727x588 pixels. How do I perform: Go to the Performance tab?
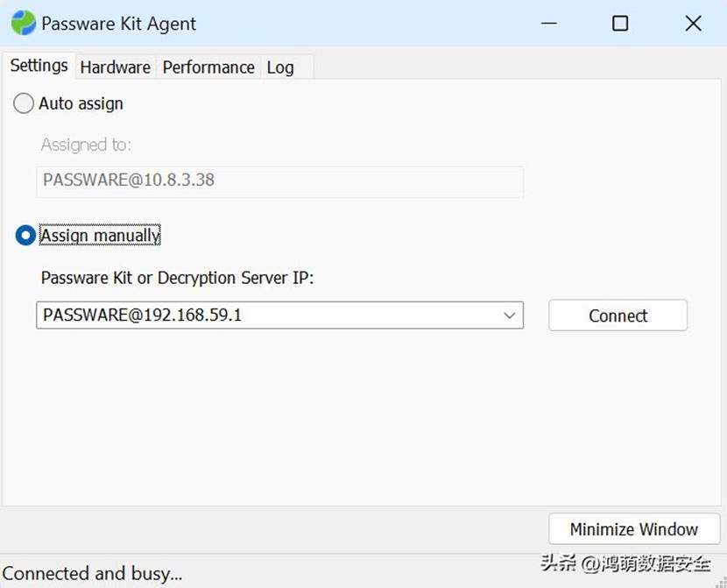208,67
